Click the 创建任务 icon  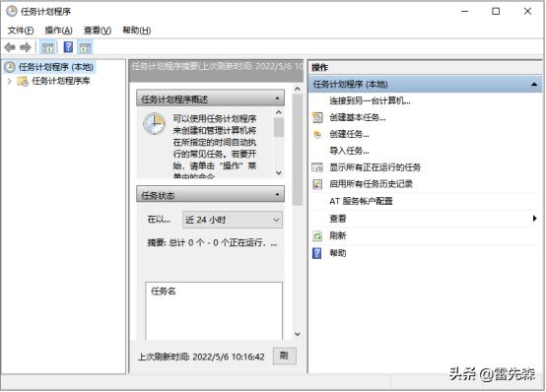317,134
